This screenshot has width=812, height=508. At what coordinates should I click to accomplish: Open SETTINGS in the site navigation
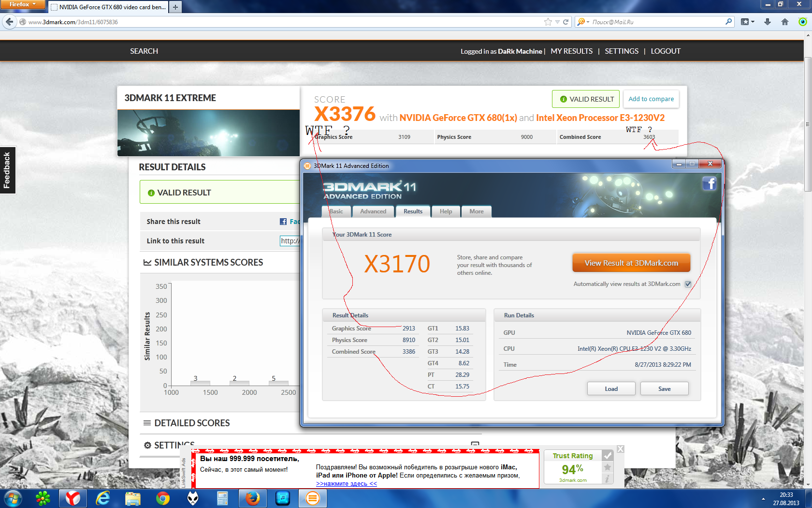pos(622,51)
